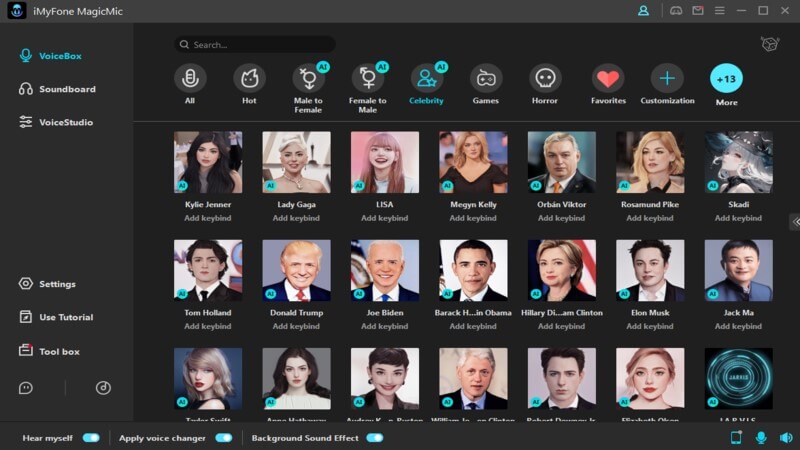Open the Soundboard section
The width and height of the screenshot is (800, 450).
click(57, 89)
